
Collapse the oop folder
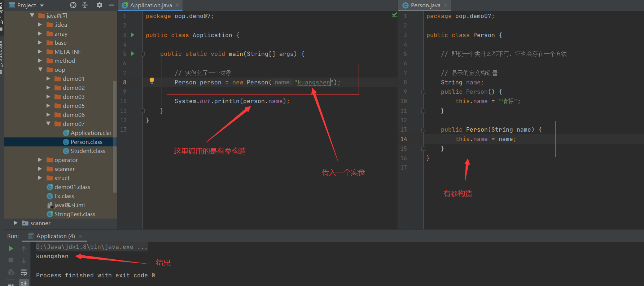(x=40, y=70)
